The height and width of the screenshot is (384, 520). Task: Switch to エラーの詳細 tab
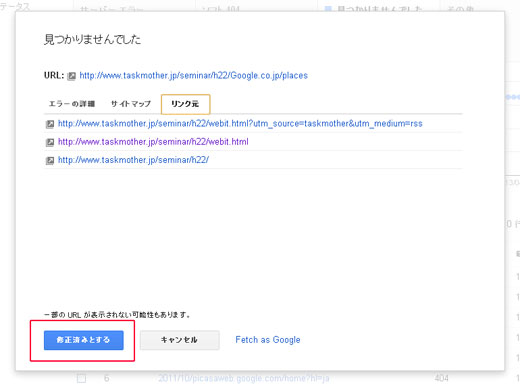(72, 104)
